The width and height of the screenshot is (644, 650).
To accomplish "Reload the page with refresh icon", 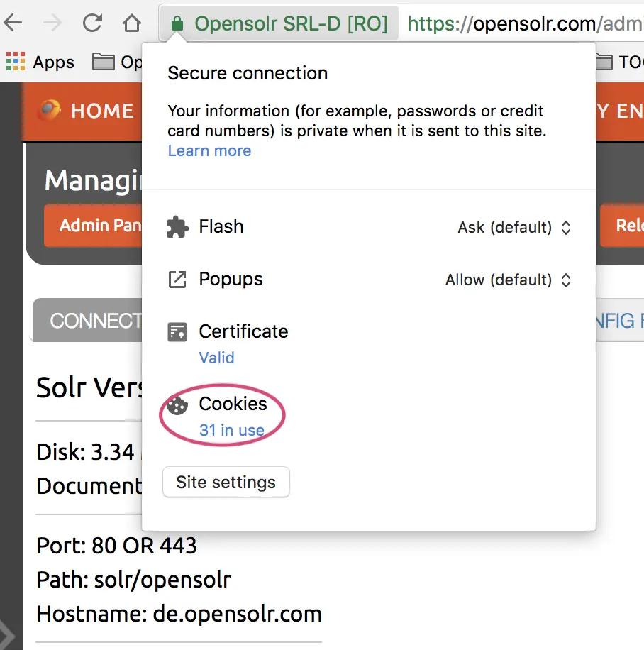I will point(92,23).
